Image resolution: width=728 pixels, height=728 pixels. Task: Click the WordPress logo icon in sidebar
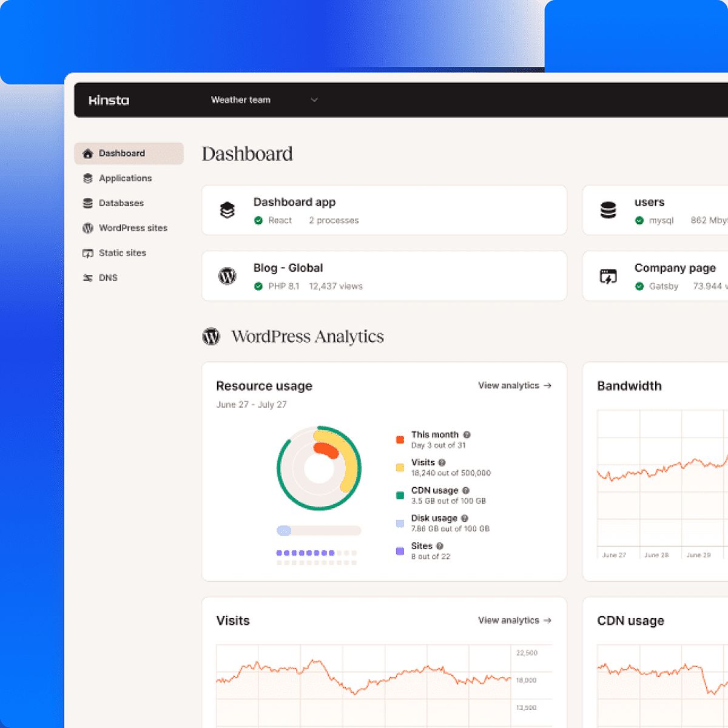tap(88, 228)
